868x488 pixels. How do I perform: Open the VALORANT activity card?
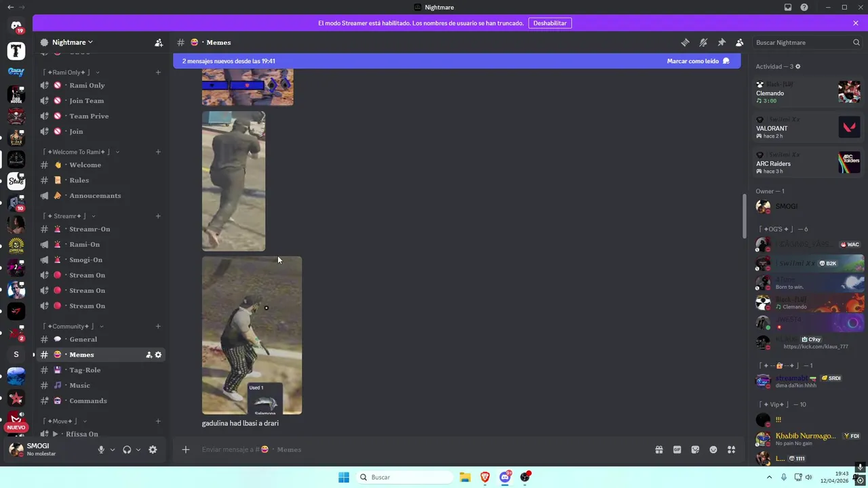coord(808,127)
